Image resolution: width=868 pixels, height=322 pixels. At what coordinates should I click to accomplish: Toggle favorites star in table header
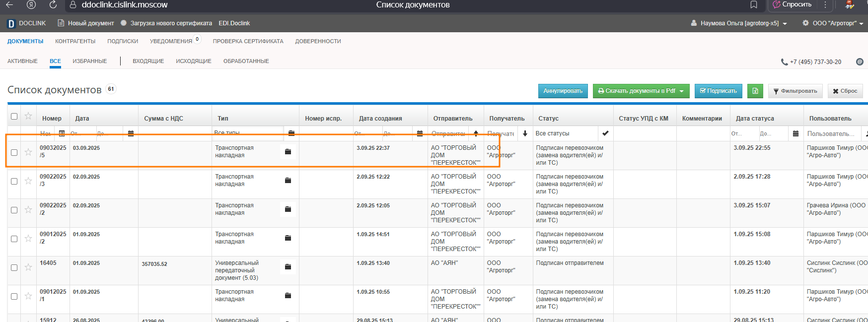click(28, 116)
